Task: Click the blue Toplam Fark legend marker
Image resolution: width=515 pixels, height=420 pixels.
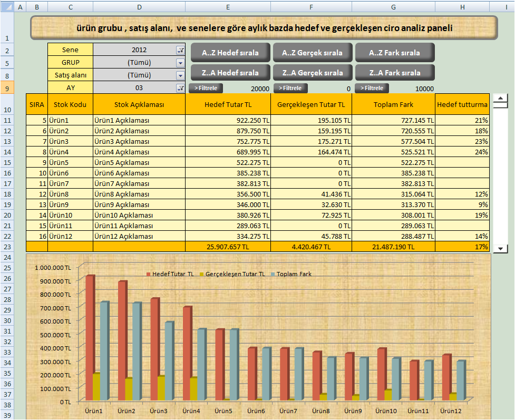Action: click(273, 274)
